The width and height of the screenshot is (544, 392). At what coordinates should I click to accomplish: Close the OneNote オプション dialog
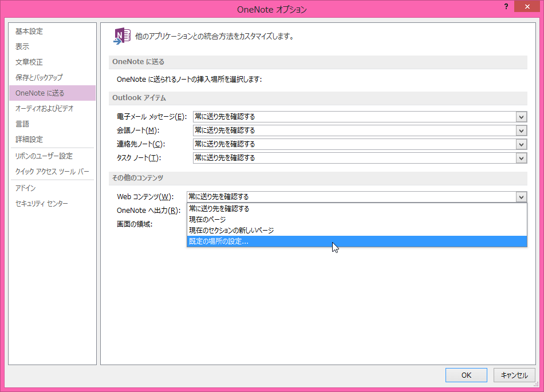point(527,7)
